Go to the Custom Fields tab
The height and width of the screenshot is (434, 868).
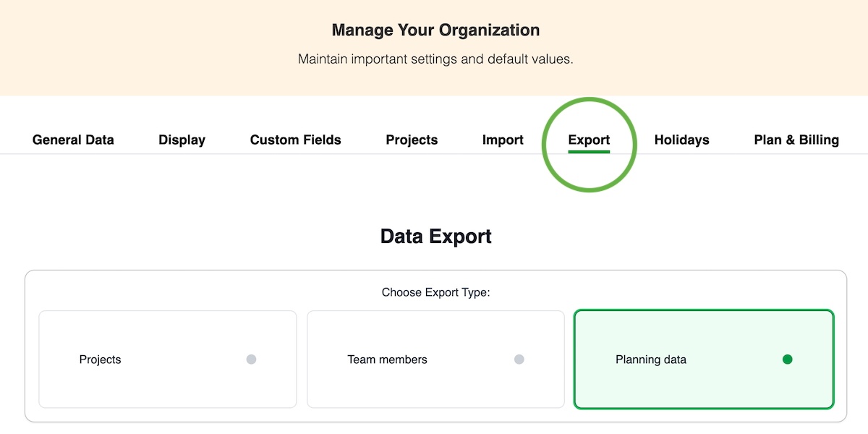pos(295,140)
